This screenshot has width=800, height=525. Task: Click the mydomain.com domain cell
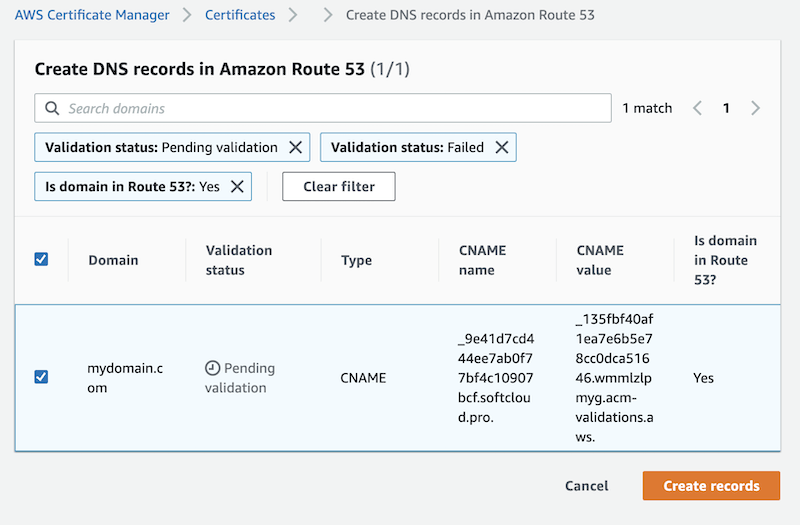[125, 378]
